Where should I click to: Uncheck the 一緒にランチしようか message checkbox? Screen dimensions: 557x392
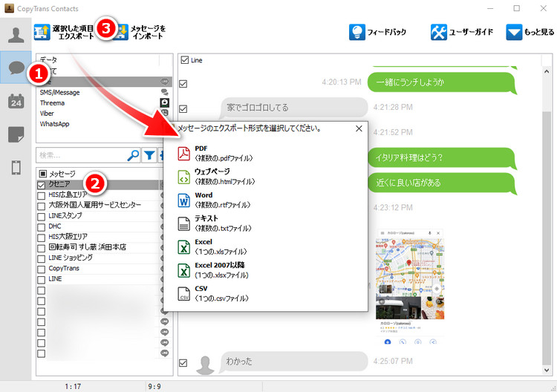coord(183,84)
